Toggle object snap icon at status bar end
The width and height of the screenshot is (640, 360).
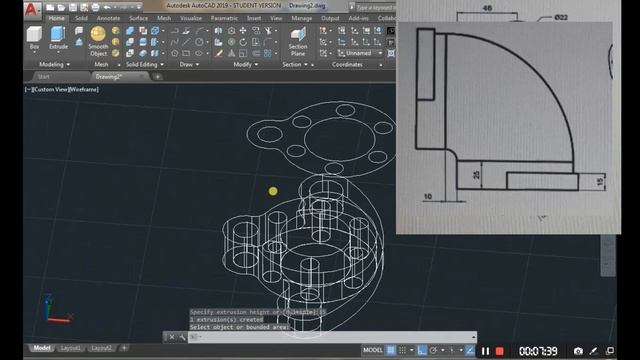[470, 350]
